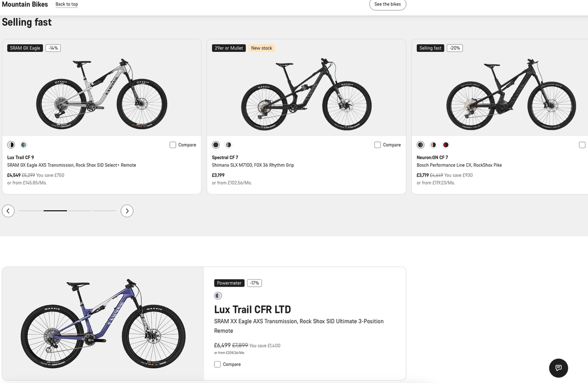The height and width of the screenshot is (383, 588).
Task: Jump to third carousel page indicator
Action: coord(80,211)
